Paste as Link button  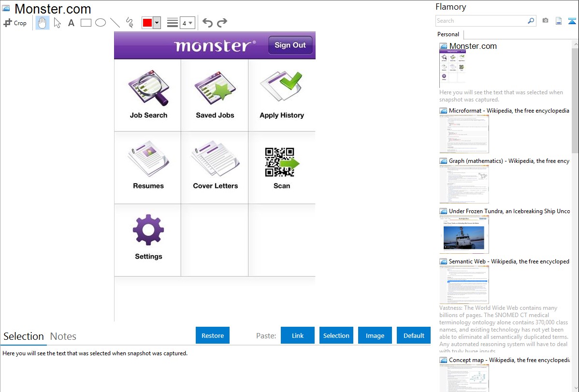click(x=298, y=335)
